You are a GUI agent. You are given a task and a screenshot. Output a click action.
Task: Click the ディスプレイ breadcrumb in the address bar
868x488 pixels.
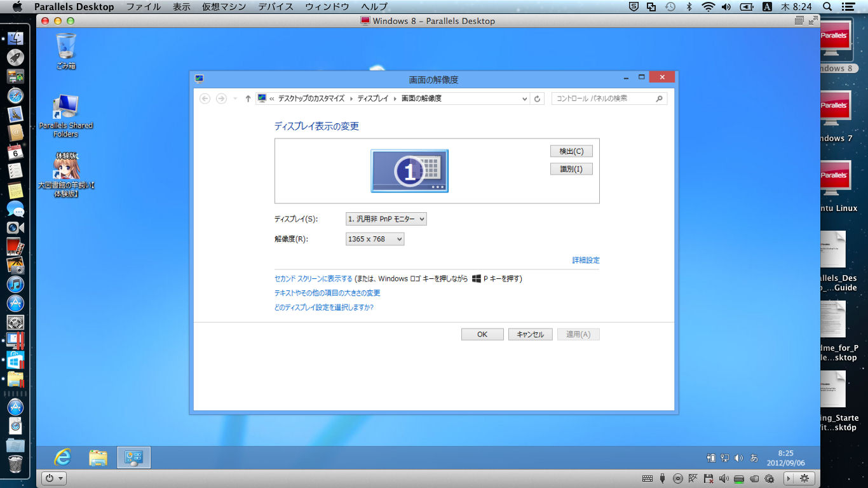click(373, 98)
